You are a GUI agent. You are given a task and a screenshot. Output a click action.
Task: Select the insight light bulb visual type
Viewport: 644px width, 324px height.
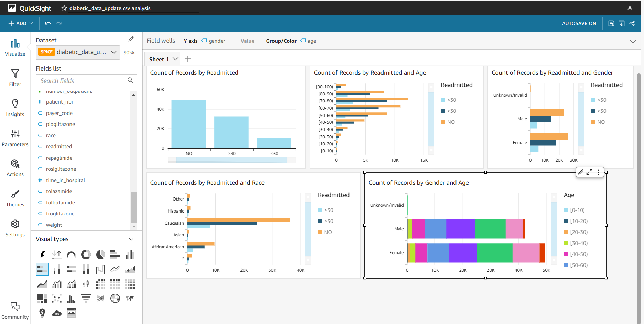pos(42,313)
